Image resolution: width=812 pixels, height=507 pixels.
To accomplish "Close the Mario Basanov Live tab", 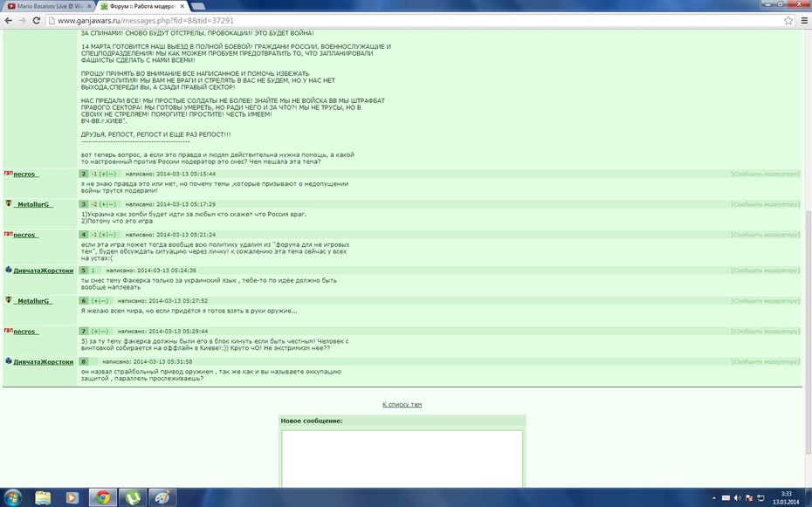I will point(89,6).
